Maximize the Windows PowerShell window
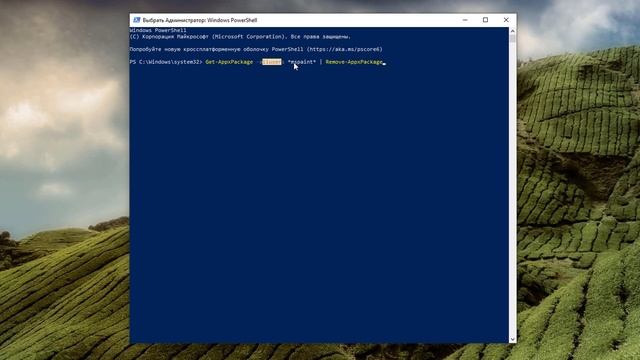Screen dimensions: 640x360 click(485, 20)
